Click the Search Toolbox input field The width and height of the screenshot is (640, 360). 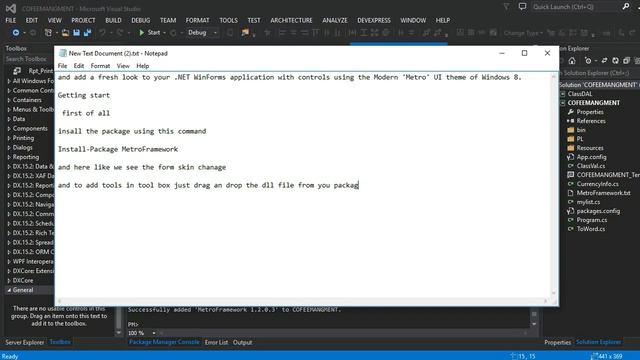click(x=29, y=59)
